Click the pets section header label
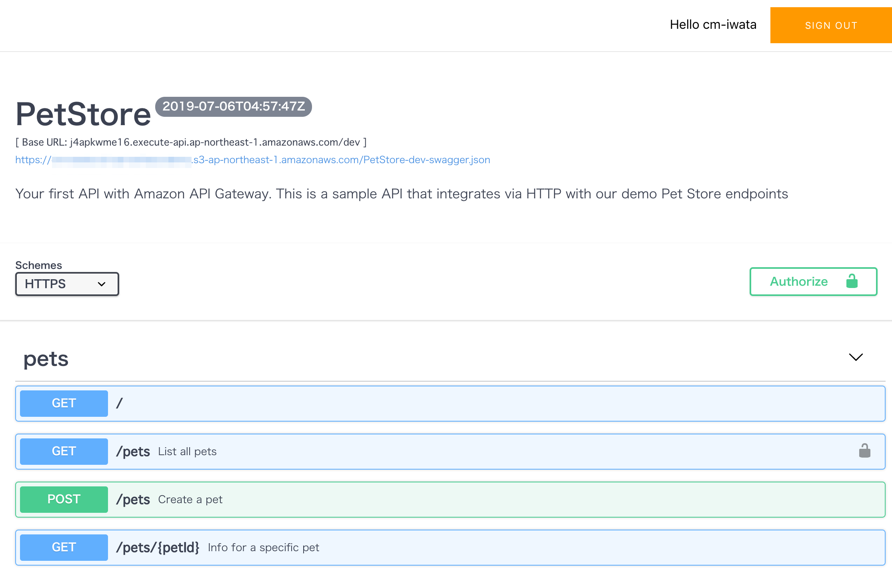This screenshot has height=588, width=892. [x=46, y=358]
